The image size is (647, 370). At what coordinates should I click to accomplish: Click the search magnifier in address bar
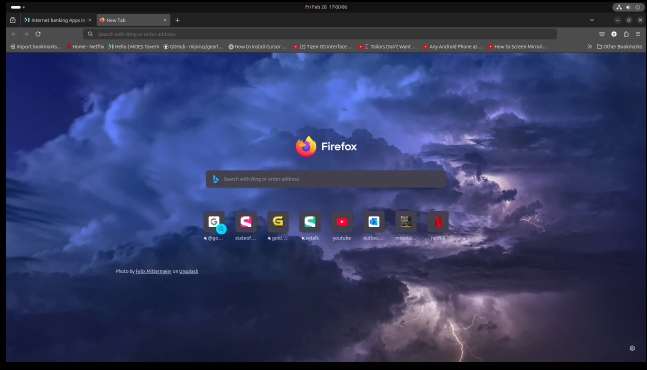tap(90, 34)
